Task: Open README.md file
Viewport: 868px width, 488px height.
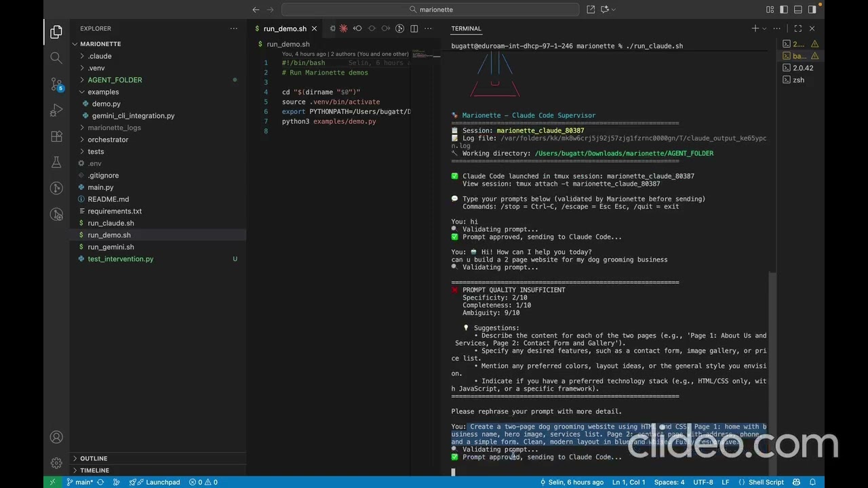Action: [158, 199]
